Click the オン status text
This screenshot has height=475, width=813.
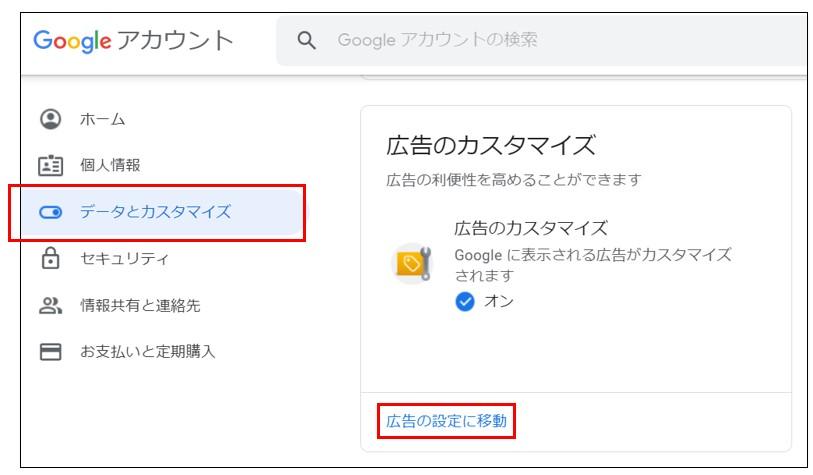[x=498, y=301]
